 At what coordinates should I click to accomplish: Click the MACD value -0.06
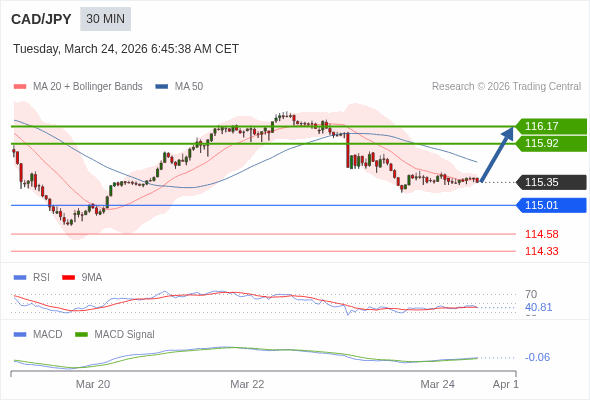pyautogui.click(x=537, y=357)
